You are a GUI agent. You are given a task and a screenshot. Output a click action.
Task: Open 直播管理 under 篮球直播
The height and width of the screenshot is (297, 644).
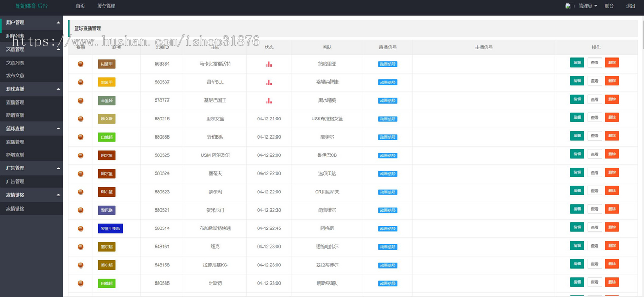(x=32, y=142)
